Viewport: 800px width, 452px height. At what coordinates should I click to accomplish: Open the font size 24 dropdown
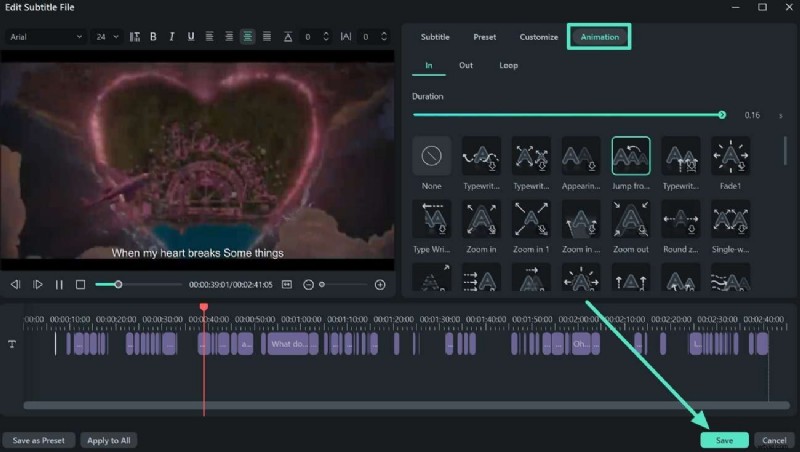coord(107,37)
